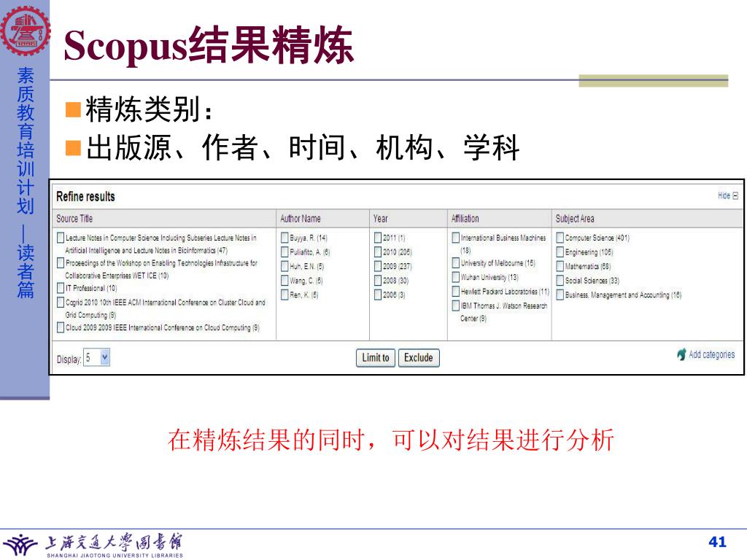Check the Ccgrid 2010 conference checkbox
This screenshot has width=747, height=560.
tap(61, 302)
